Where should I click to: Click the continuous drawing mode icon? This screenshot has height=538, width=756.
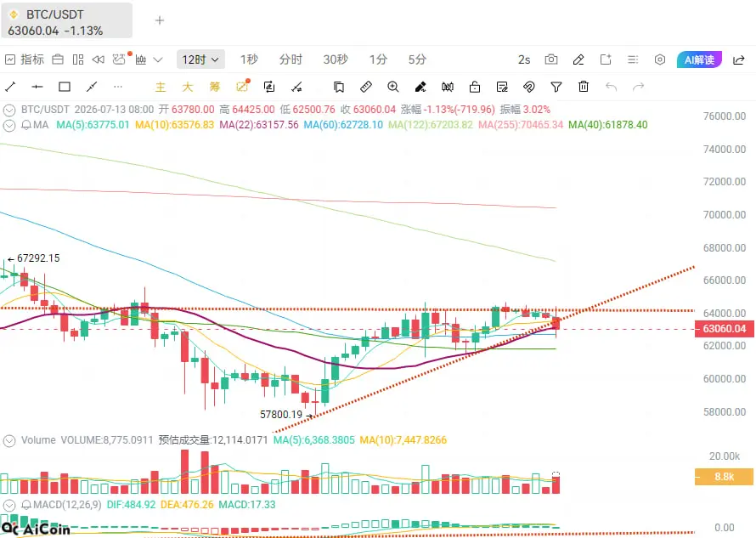pyautogui.click(x=269, y=87)
